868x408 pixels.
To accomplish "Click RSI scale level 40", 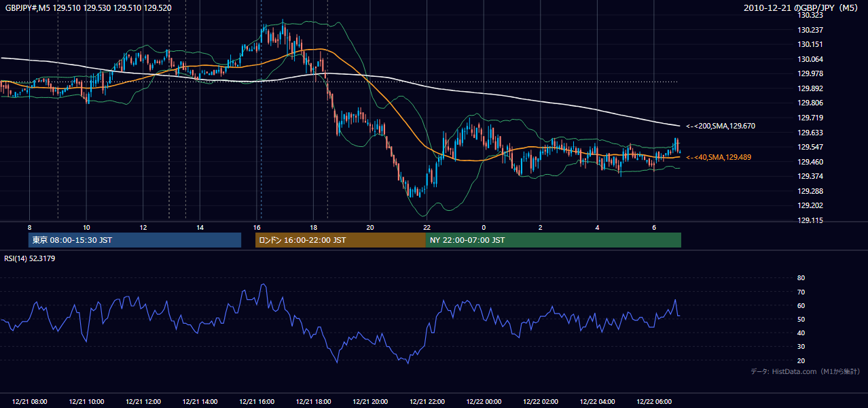I will 801,333.
